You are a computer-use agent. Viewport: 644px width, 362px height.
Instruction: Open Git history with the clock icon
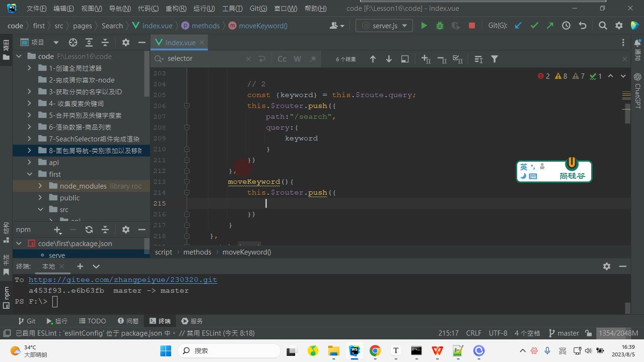pos(566,26)
